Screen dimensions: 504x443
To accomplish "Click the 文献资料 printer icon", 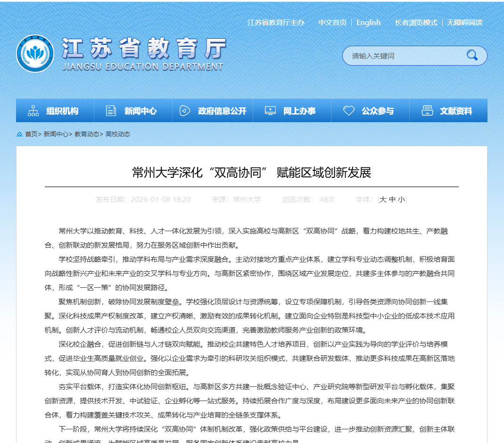I will (427, 111).
